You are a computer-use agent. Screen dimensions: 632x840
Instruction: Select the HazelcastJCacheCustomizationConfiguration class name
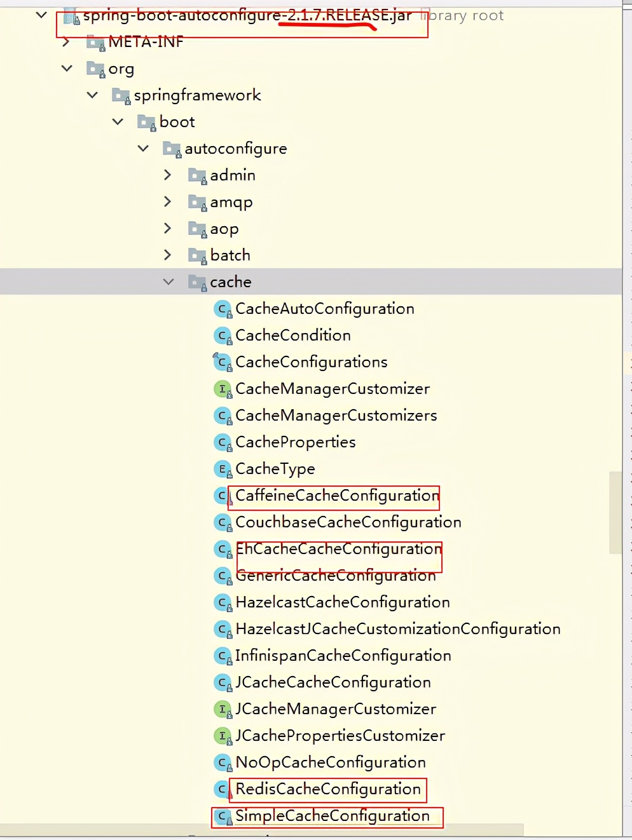398,630
